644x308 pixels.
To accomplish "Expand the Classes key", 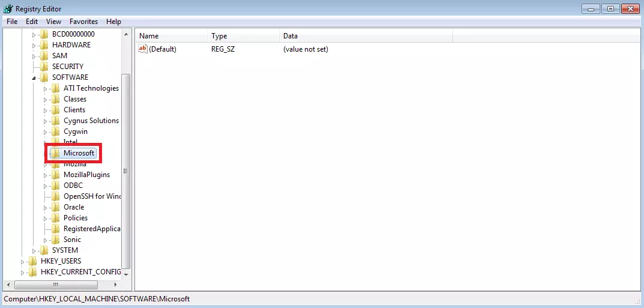I will pos(46,100).
